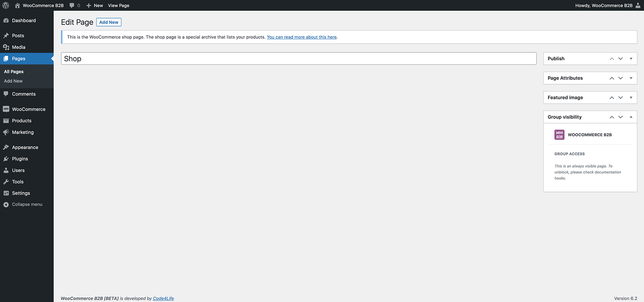
Task: Click the WooCommerce logo icon in sidebar
Action: click(6, 109)
